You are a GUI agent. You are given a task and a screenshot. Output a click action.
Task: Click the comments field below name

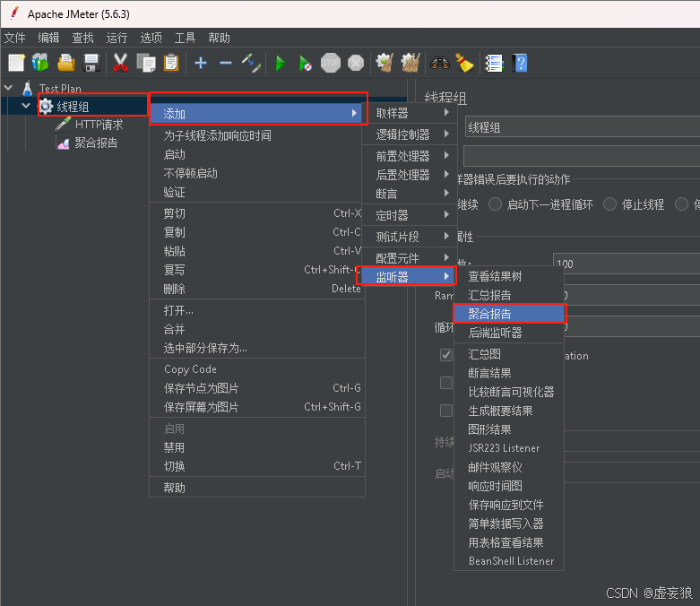pos(583,156)
